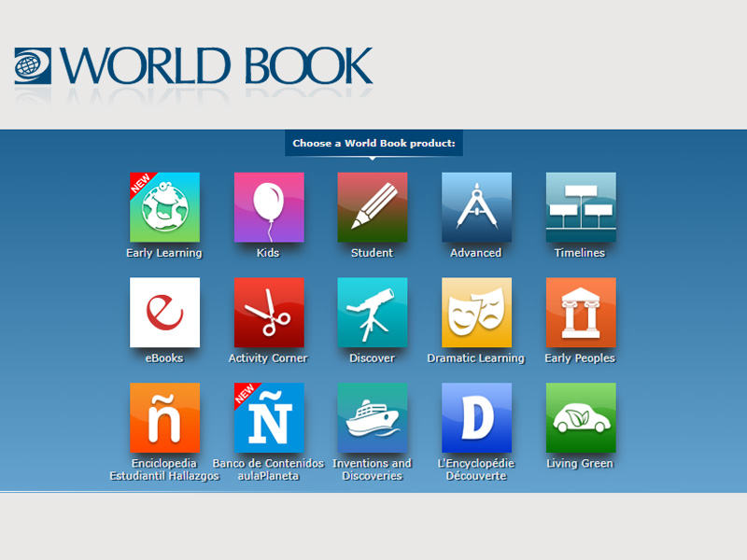The image size is (747, 560).
Task: Open the orange ñ Enciclopedia Estudiantil icon
Action: click(165, 417)
